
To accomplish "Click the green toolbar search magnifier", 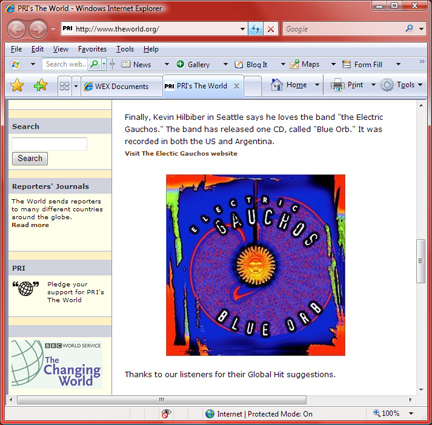I will click(x=95, y=64).
